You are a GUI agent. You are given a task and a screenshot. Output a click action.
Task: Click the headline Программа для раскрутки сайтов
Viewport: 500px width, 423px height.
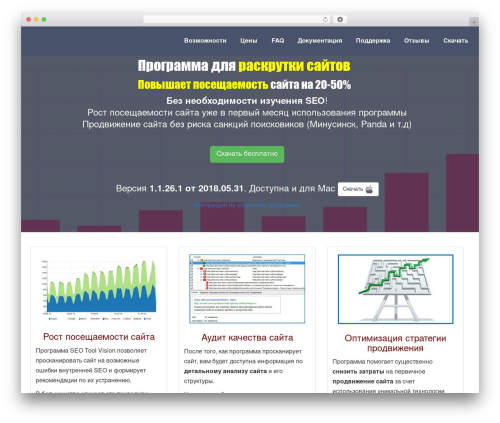click(x=244, y=66)
